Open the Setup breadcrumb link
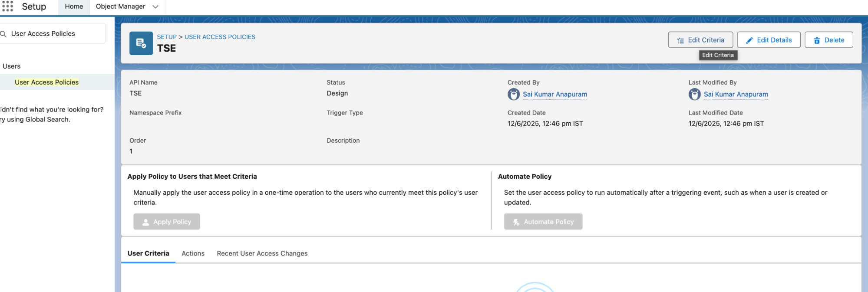Image resolution: width=868 pixels, height=292 pixels. tap(167, 37)
